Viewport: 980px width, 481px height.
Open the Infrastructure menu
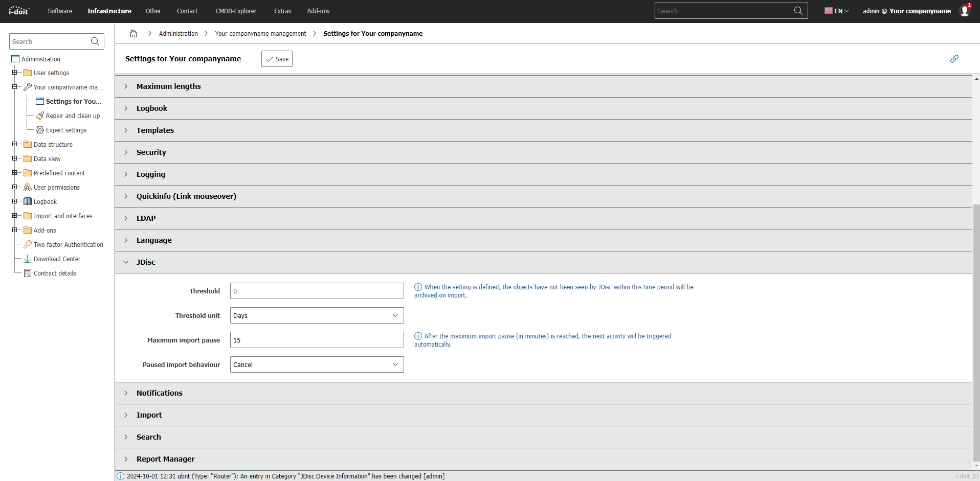[109, 11]
